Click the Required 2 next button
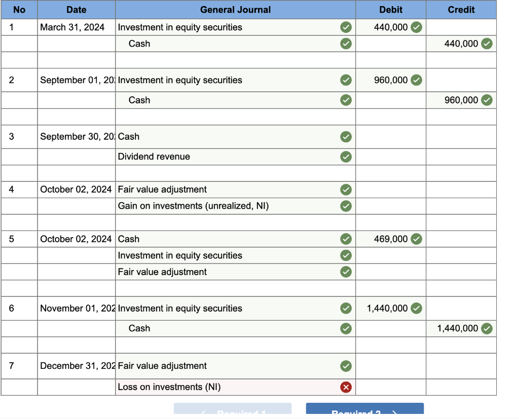This screenshot has width=519, height=420. click(365, 409)
